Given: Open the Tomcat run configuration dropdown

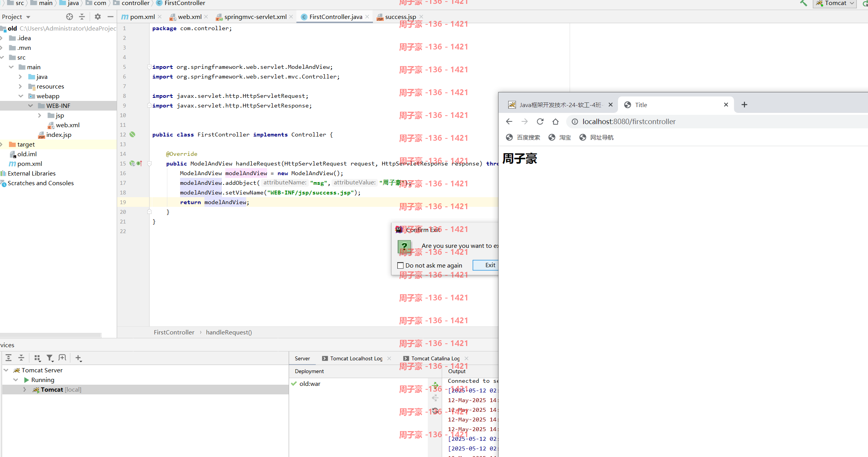Looking at the screenshot, I should 835,3.
